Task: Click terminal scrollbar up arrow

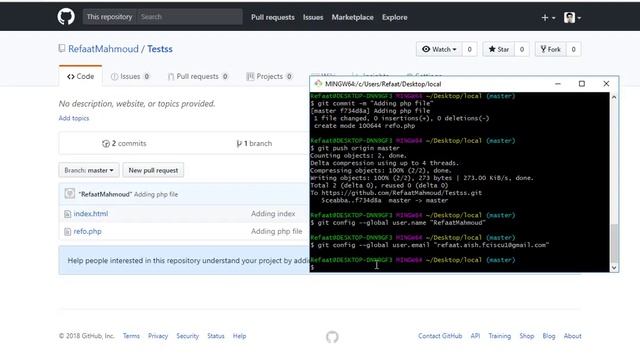Action: click(x=614, y=97)
